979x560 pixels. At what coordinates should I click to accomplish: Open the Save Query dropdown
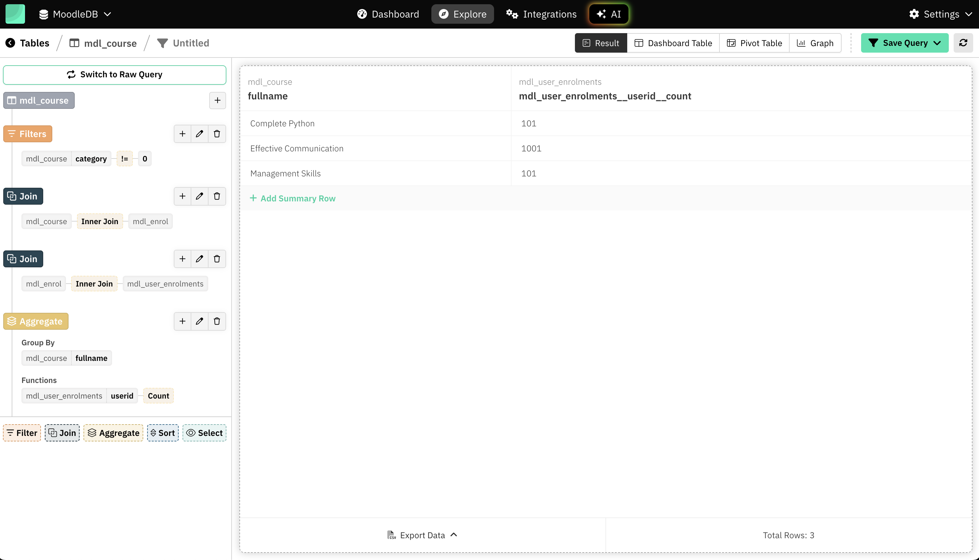[904, 43]
